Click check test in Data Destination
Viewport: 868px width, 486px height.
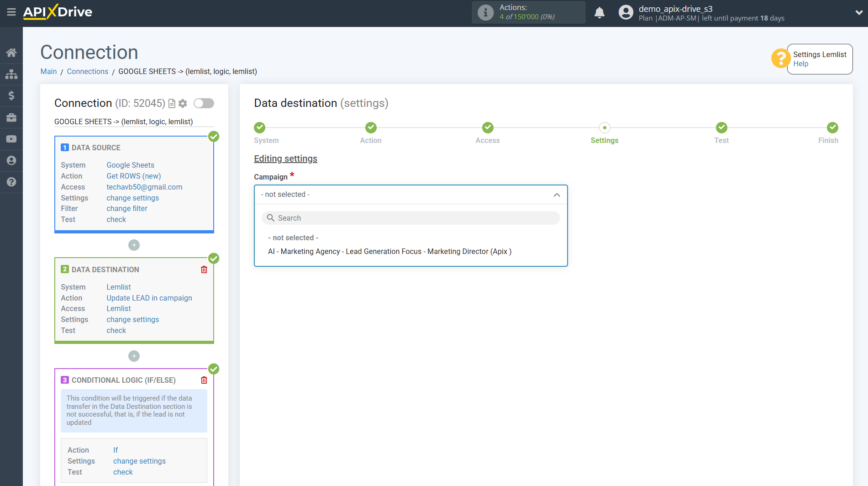[116, 330]
